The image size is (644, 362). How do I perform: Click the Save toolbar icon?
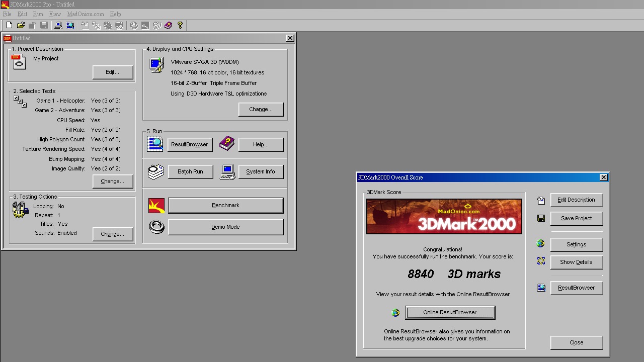pyautogui.click(x=44, y=25)
